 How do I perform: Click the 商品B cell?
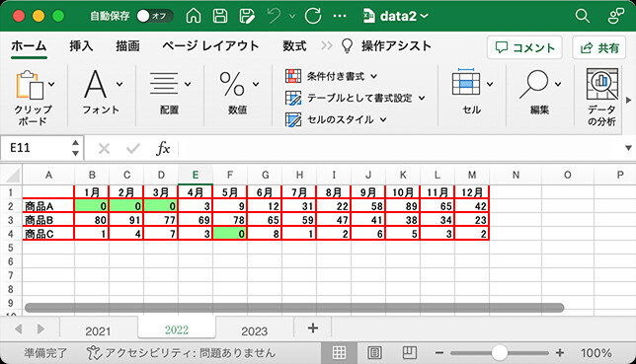(48, 220)
